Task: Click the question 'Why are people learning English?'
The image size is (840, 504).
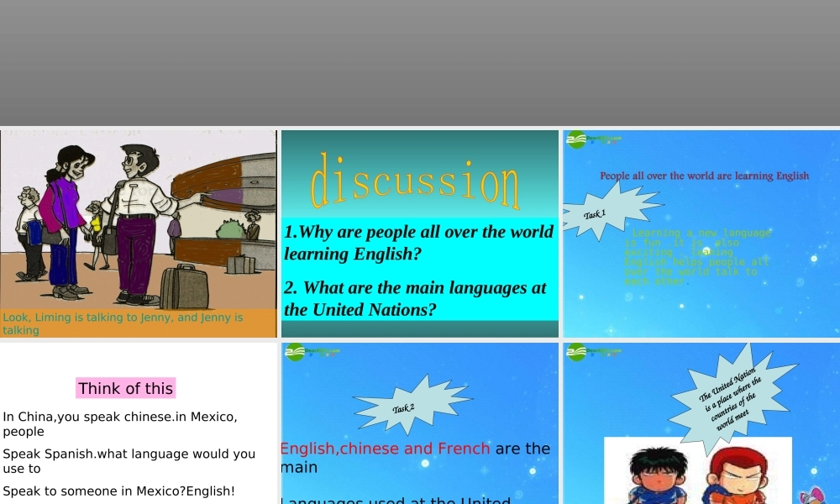Action: click(x=417, y=243)
